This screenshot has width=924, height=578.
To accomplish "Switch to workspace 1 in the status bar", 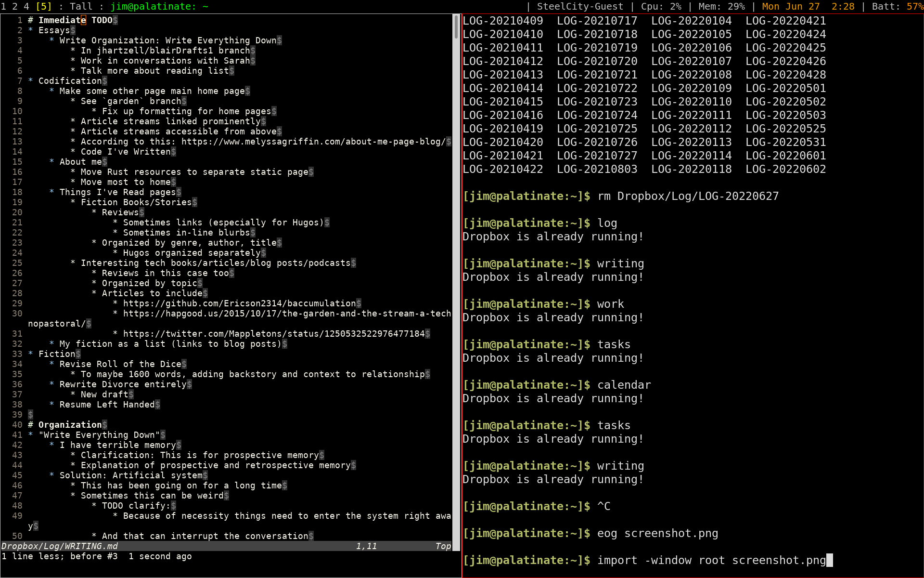I will pos(4,6).
